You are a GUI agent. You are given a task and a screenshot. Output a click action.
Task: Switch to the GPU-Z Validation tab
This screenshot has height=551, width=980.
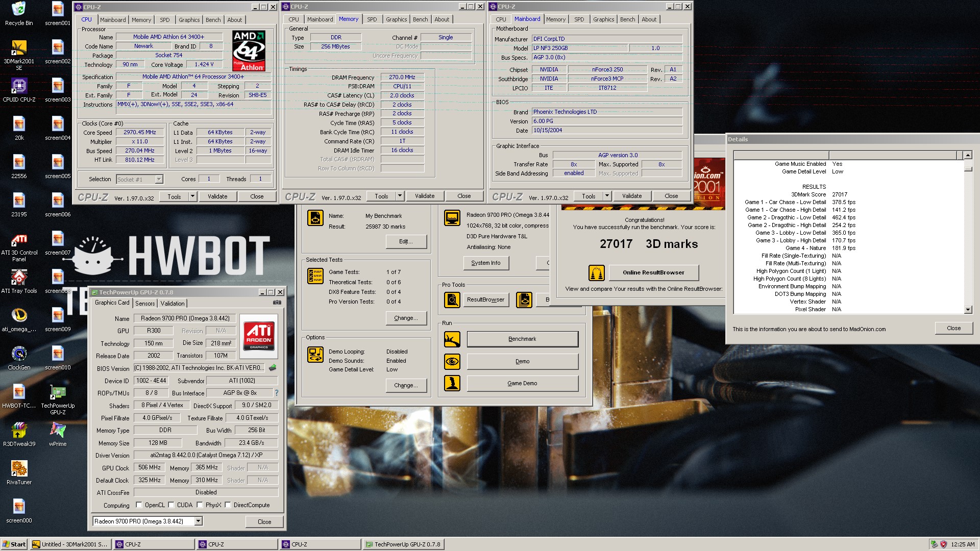(x=173, y=304)
